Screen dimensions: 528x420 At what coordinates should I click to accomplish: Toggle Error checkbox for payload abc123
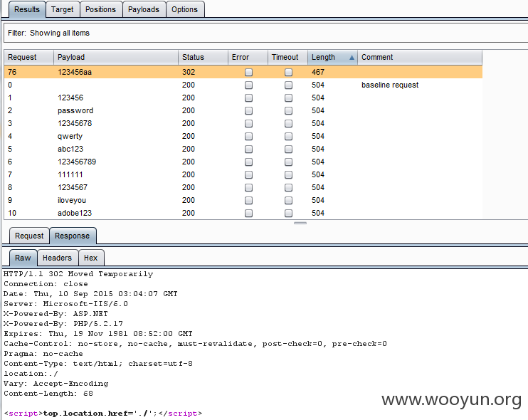pyautogui.click(x=248, y=149)
